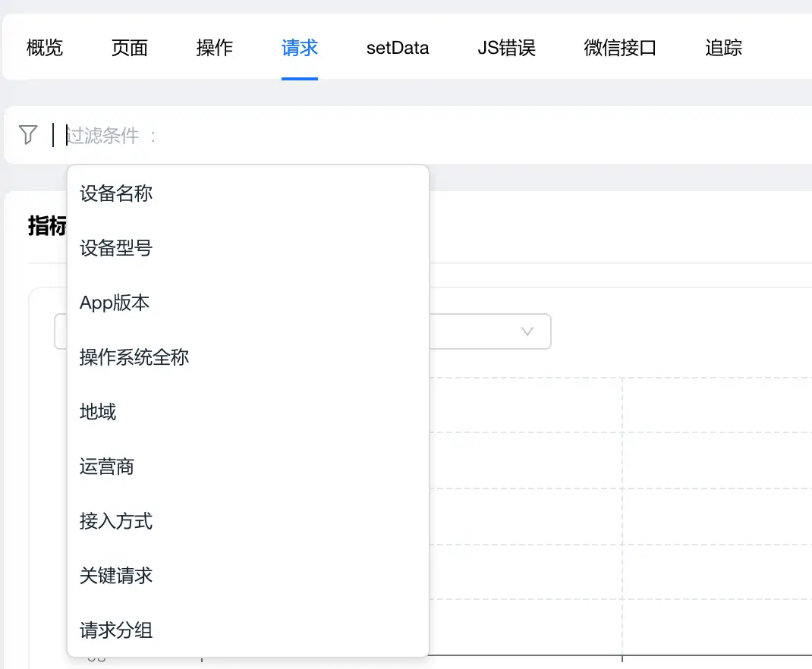This screenshot has width=812, height=669.
Task: Select 操作系统全称 in the filter dropdown
Action: point(134,357)
